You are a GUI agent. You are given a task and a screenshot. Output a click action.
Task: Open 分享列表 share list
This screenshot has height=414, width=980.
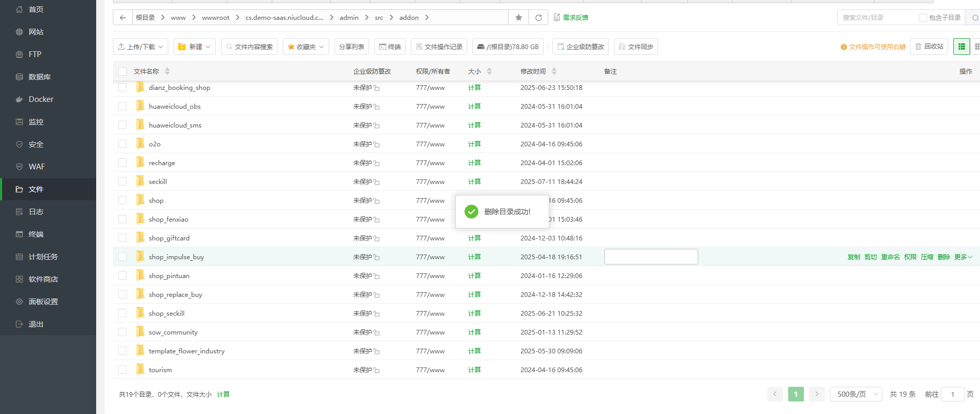coord(352,47)
